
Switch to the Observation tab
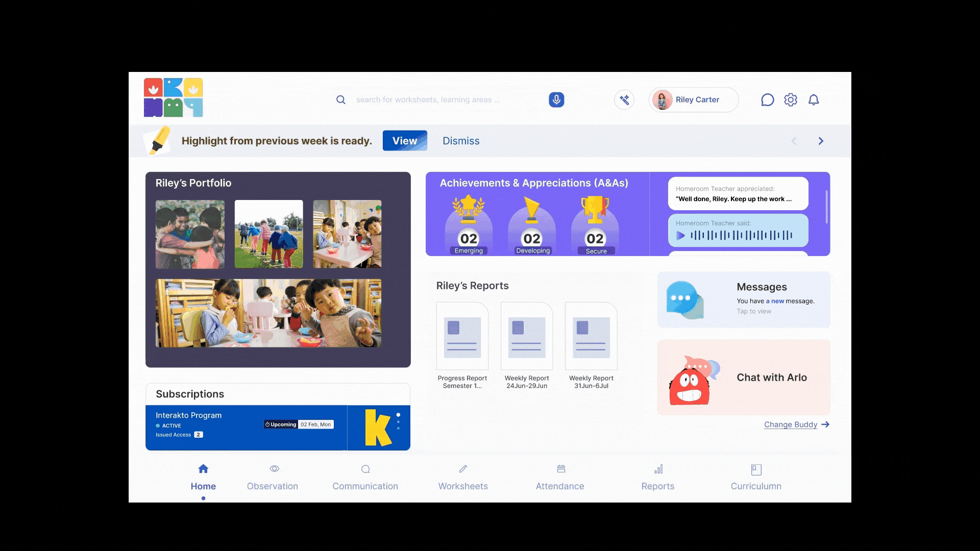coord(273,477)
